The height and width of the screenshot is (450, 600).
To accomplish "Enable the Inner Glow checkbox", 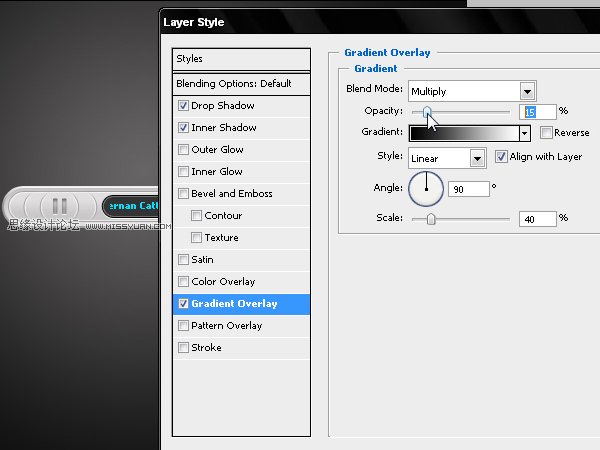I will pos(183,171).
